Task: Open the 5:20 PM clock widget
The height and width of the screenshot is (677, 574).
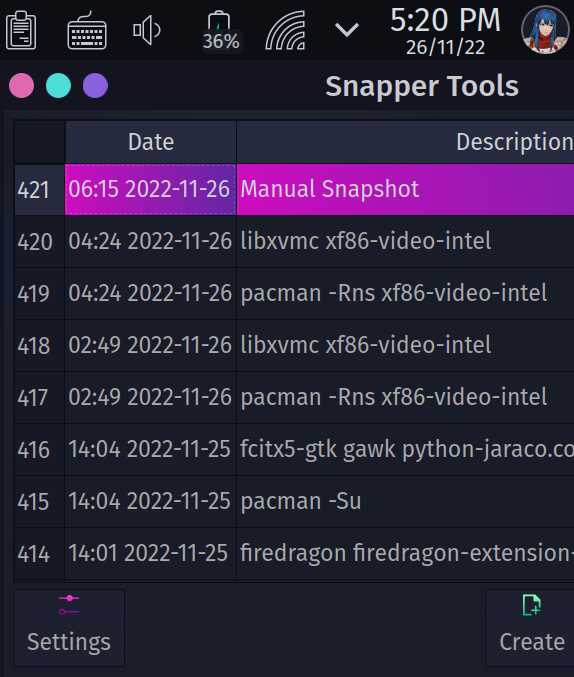Action: pos(445,31)
